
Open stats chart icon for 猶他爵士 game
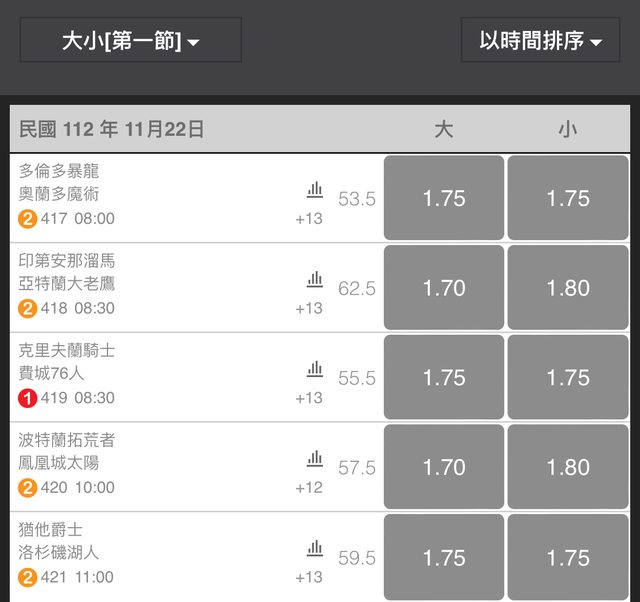pyautogui.click(x=315, y=548)
